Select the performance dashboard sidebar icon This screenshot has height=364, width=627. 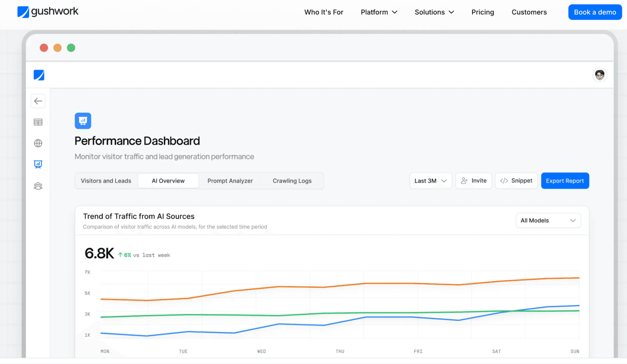coord(38,164)
